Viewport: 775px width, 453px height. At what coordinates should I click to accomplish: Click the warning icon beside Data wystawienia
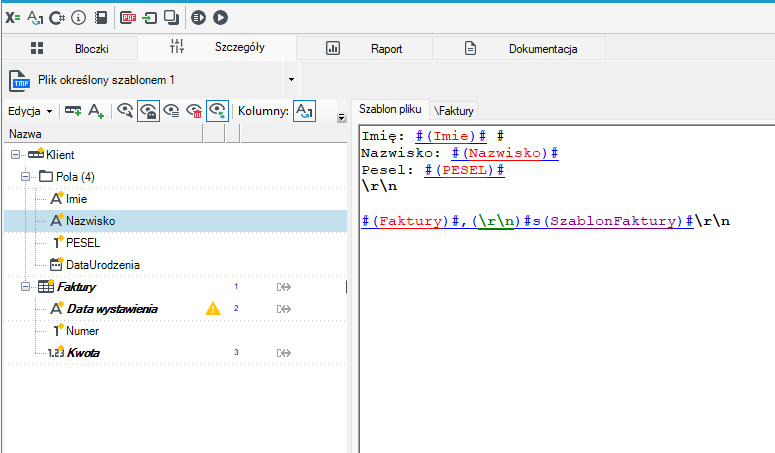click(213, 309)
